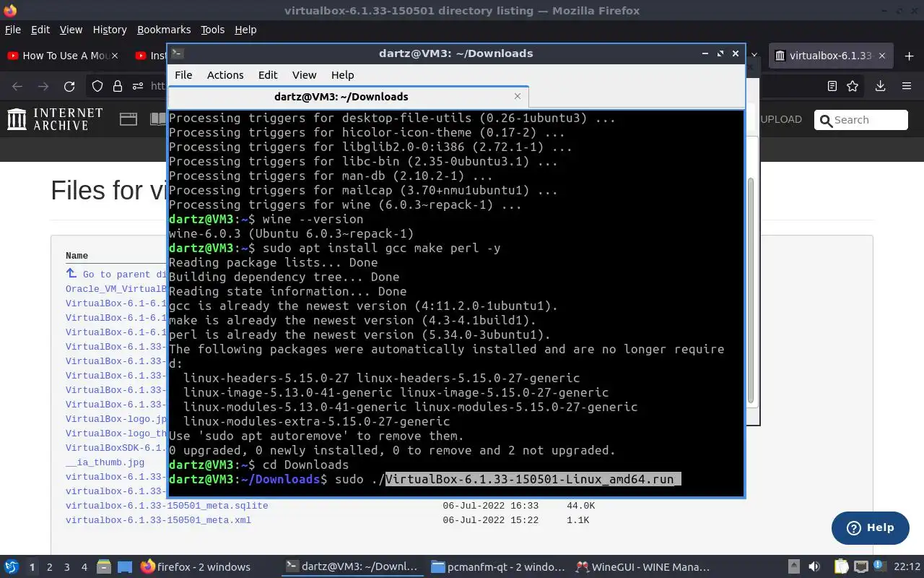
Task: Click the site security padlock icon
Action: click(x=118, y=86)
